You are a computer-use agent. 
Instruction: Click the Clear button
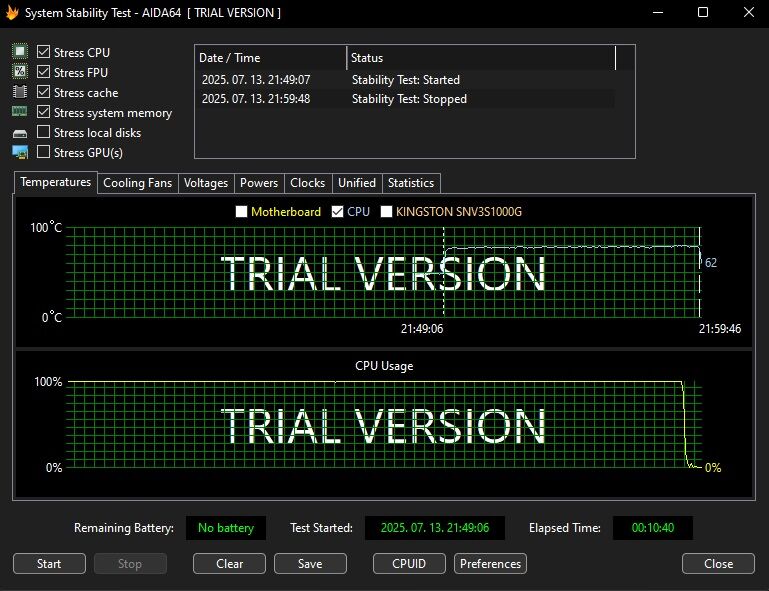229,564
